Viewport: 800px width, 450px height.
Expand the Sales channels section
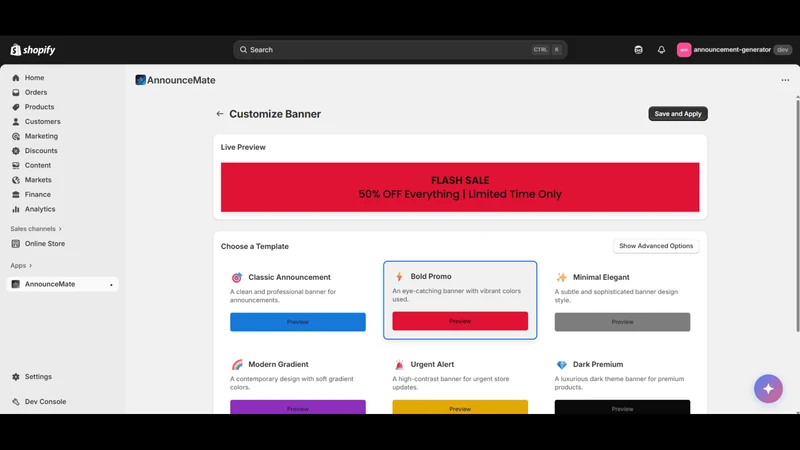36,229
